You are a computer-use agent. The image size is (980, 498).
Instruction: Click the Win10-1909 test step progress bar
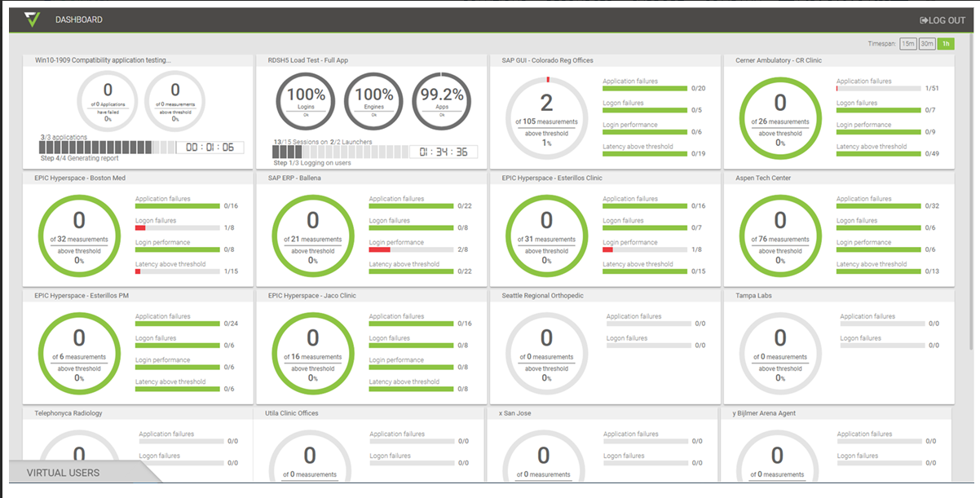[x=108, y=148]
